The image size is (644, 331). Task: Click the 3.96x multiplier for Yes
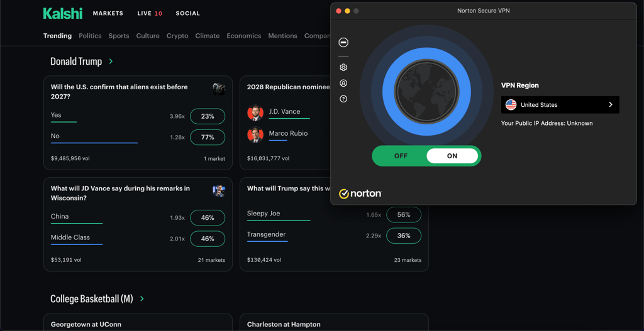click(177, 116)
